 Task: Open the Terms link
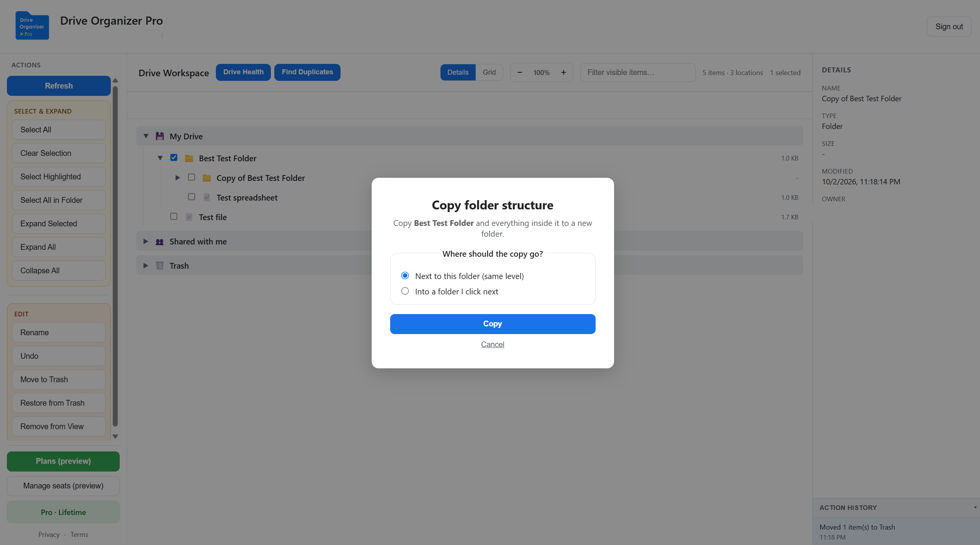(x=79, y=535)
